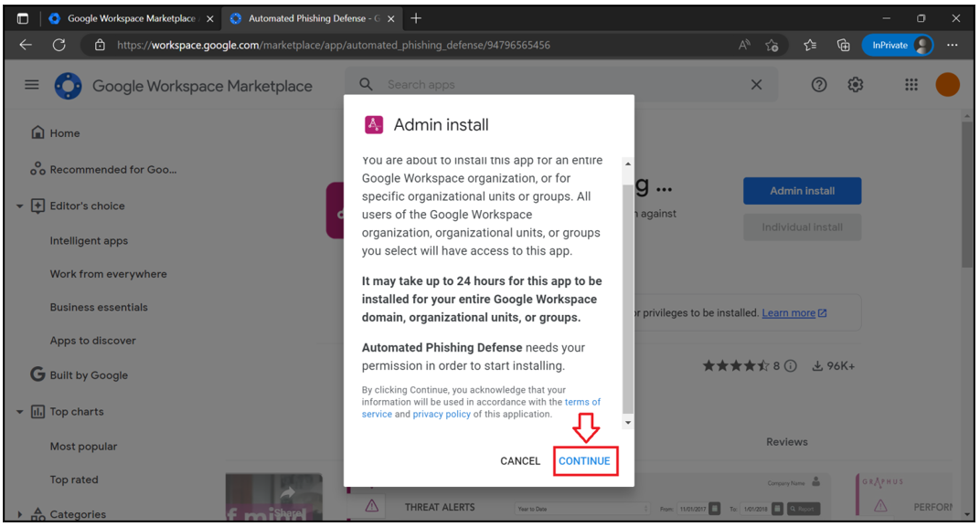The image size is (980, 527).
Task: Click the search magnifier icon
Action: 367,84
